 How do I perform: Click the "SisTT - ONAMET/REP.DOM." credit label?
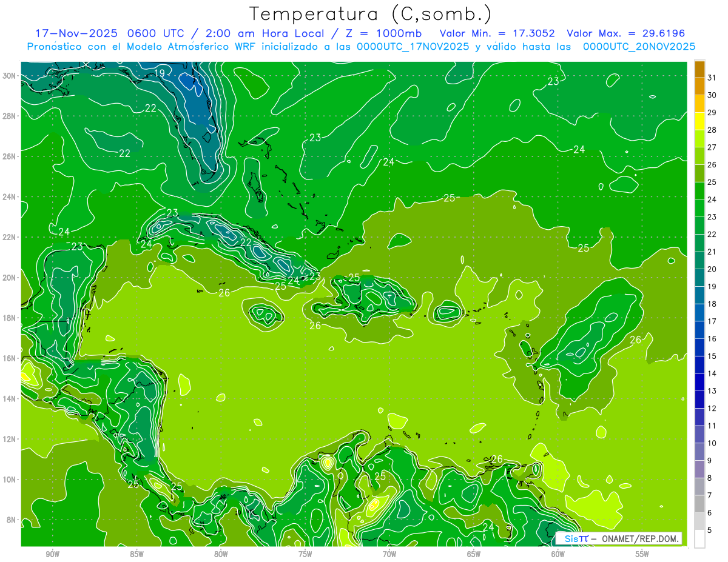(x=618, y=538)
